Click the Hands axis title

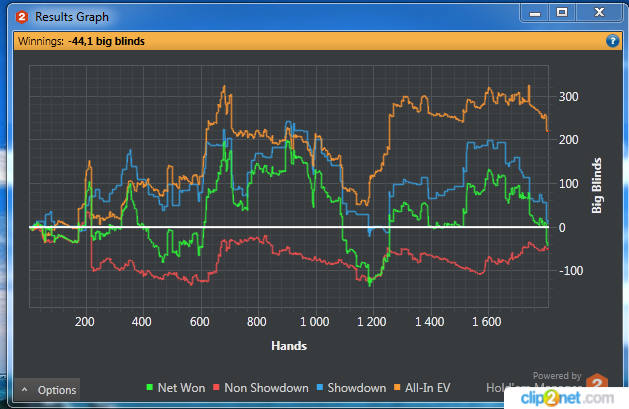coord(289,346)
